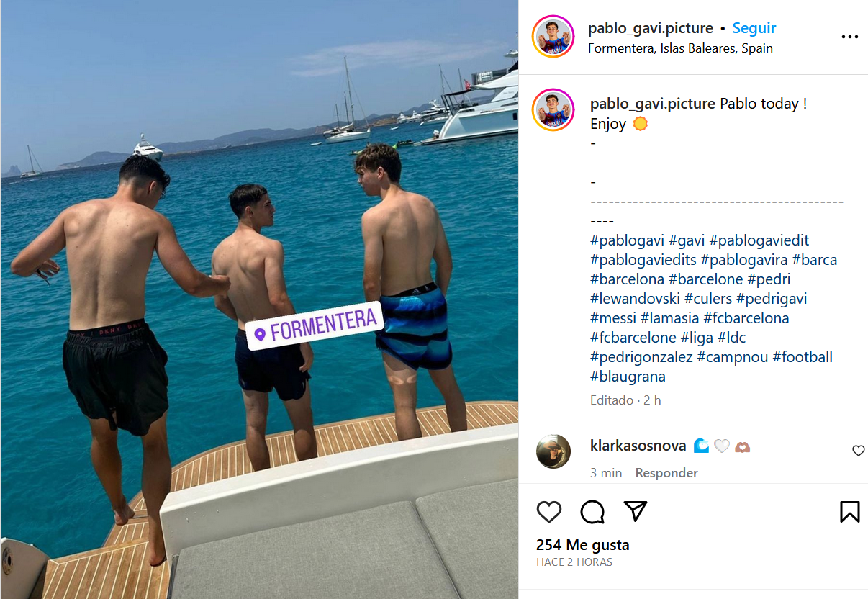This screenshot has height=599, width=868.
Task: Like klarkasosnova's comment with small heart
Action: tap(858, 451)
